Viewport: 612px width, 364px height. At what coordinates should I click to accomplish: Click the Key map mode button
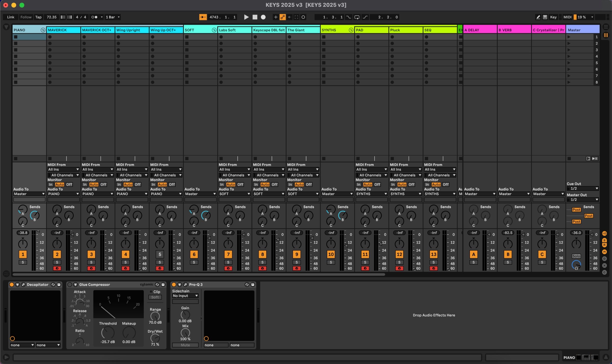[553, 17]
